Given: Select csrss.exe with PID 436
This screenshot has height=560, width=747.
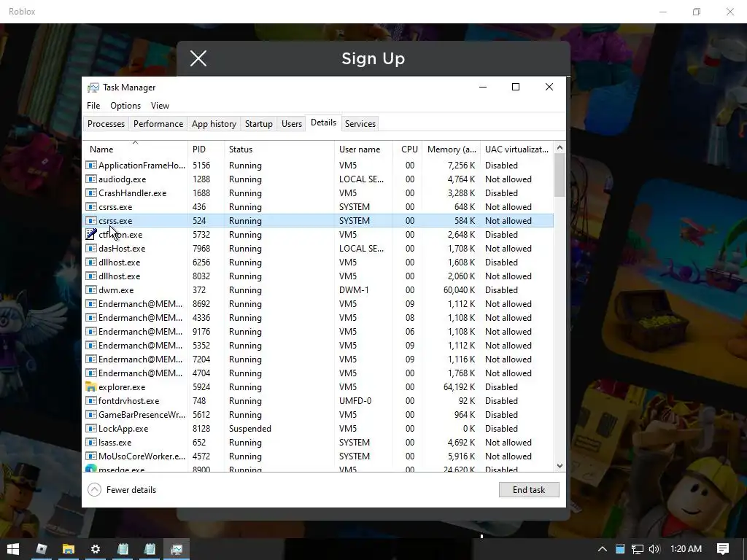Looking at the screenshot, I should point(318,206).
